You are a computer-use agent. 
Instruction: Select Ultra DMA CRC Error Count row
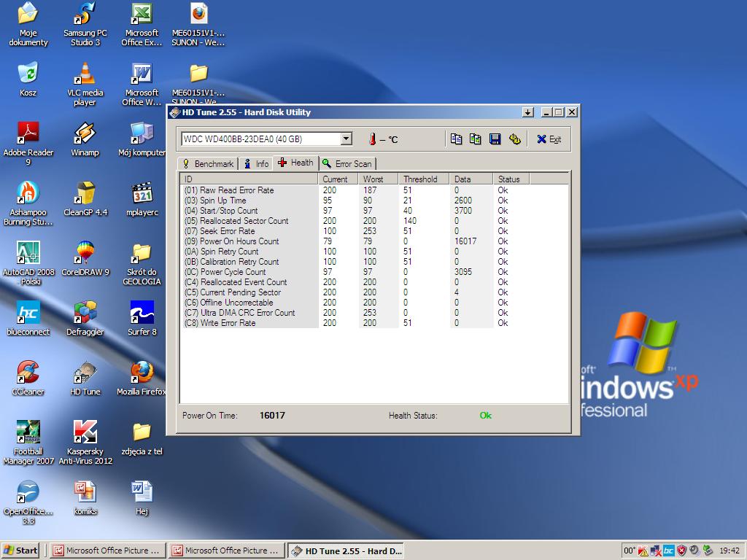(374, 313)
